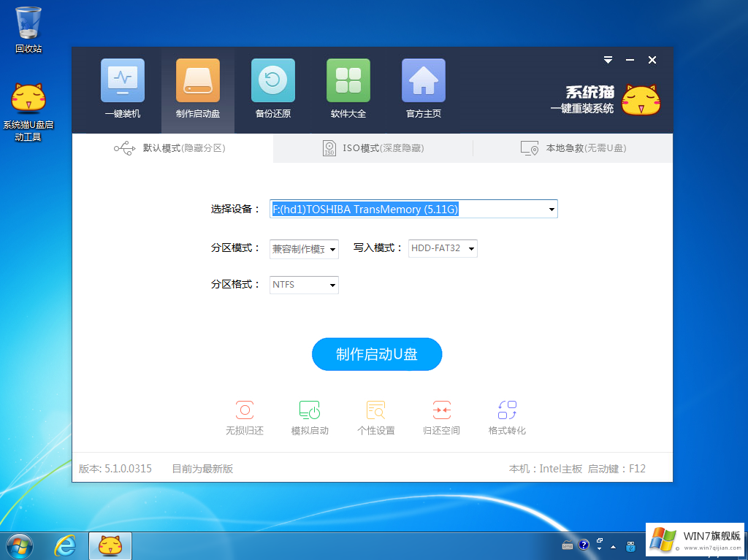Switch to 本地急救(无需U盘) tab
748x560 pixels.
coord(573,148)
